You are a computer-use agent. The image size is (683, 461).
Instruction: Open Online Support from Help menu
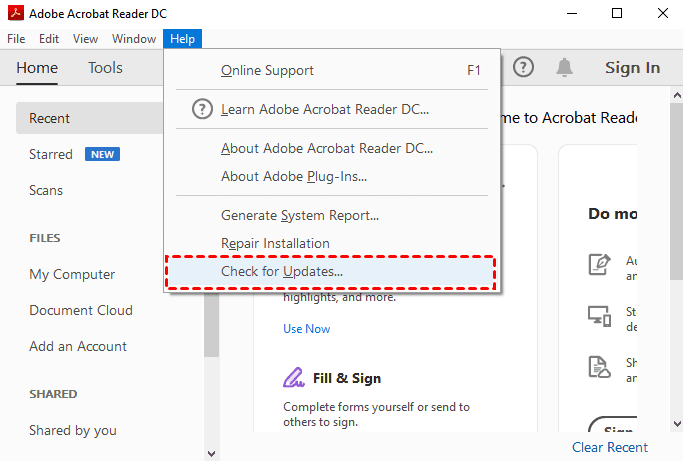267,70
